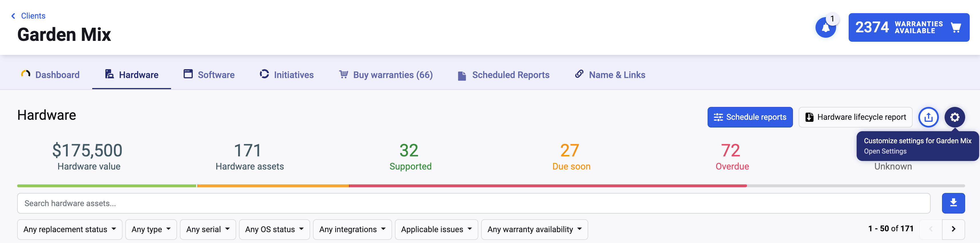Go back to Clients list
980x243 pixels.
point(29,16)
